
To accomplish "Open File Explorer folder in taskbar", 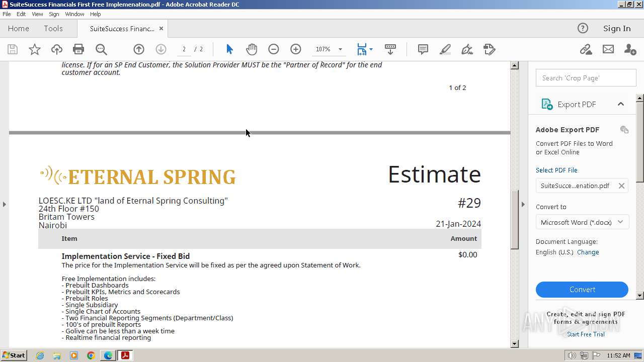I will coord(57,355).
